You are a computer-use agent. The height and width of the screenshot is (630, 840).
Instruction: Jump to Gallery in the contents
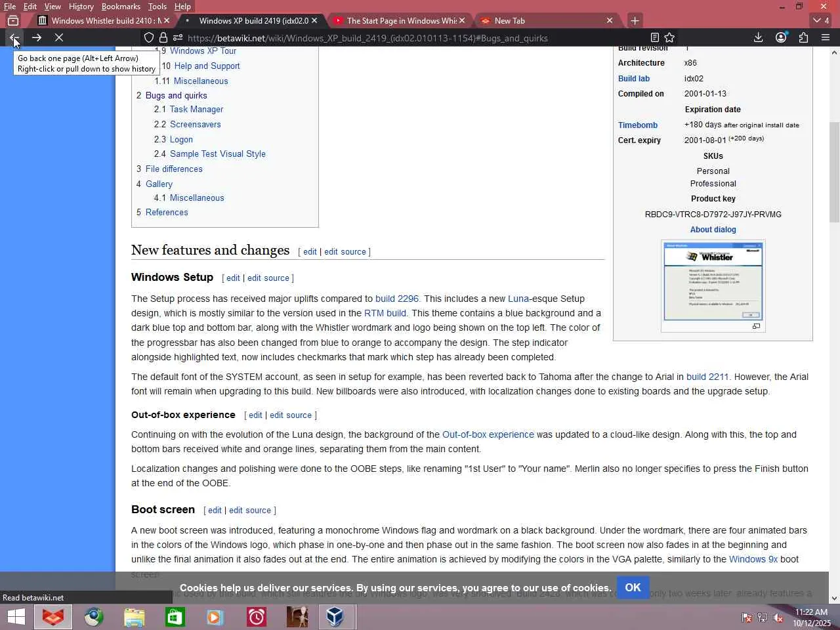coord(159,184)
